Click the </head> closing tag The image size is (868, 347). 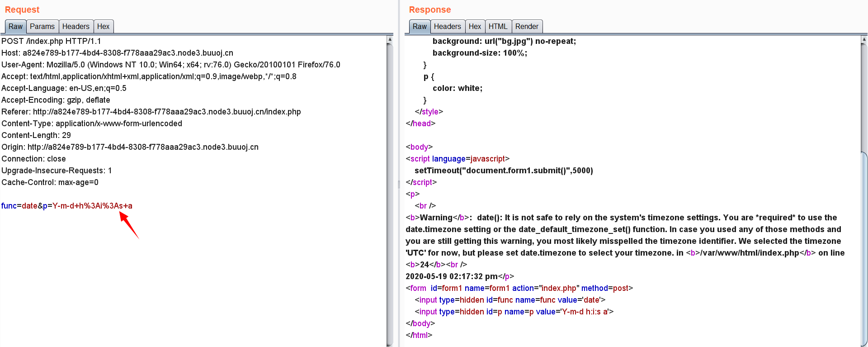(x=420, y=124)
